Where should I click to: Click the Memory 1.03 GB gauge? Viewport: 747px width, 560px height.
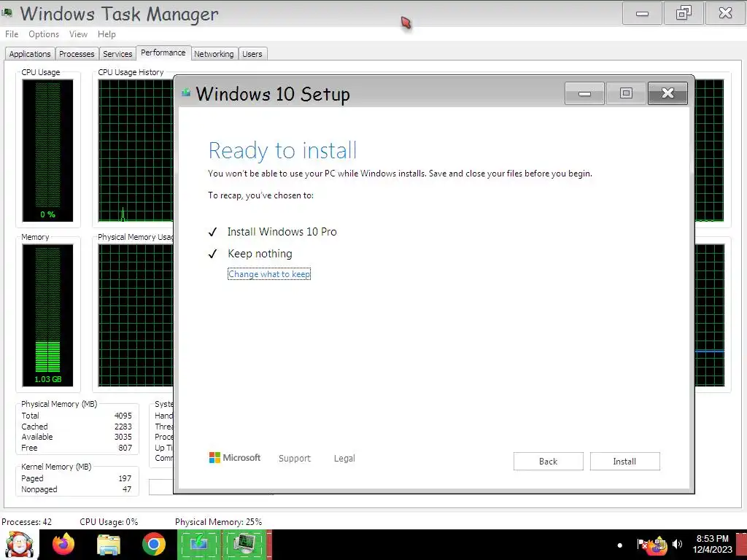47,315
